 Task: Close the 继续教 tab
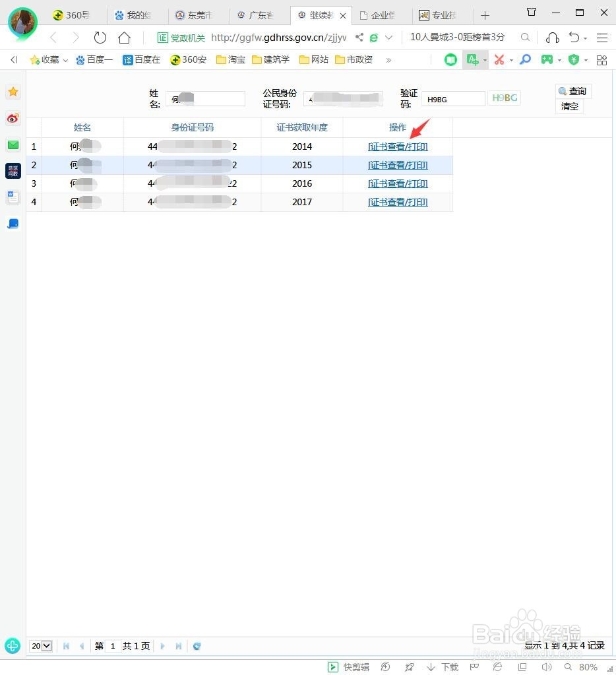click(343, 16)
